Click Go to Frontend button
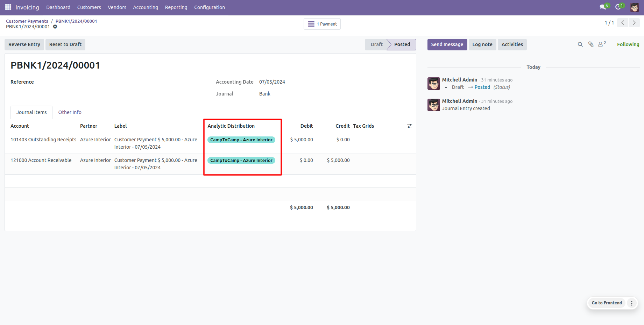 pyautogui.click(x=607, y=303)
